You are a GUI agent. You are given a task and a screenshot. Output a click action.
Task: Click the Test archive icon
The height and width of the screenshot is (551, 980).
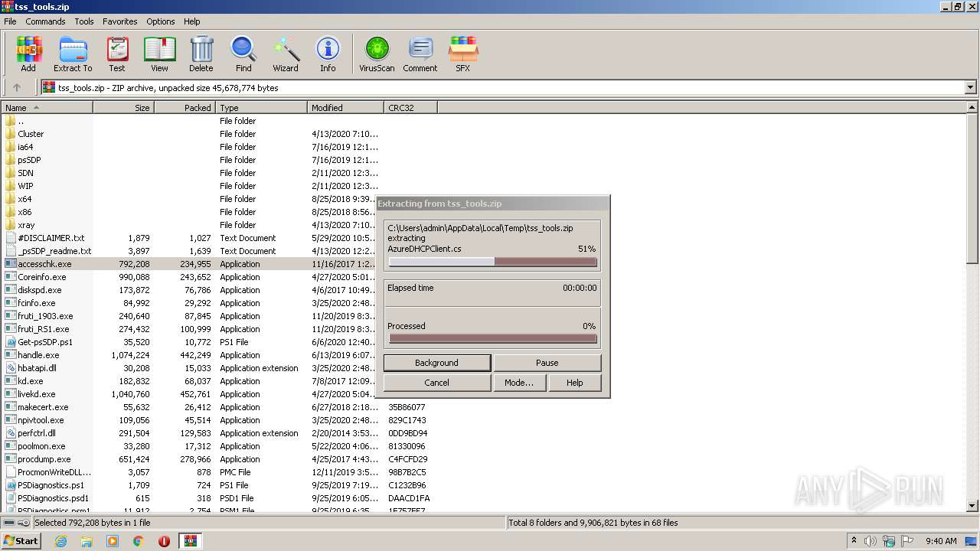click(x=117, y=54)
